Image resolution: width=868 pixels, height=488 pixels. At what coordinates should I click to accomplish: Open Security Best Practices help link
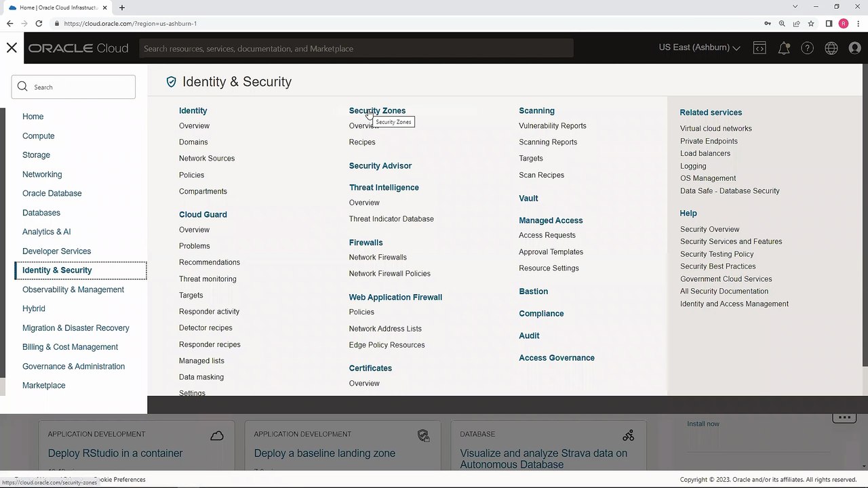click(717, 266)
